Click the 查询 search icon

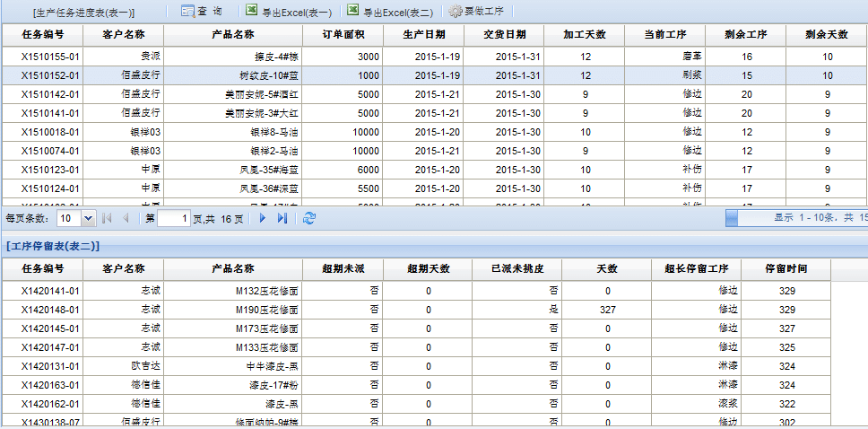coord(188,12)
